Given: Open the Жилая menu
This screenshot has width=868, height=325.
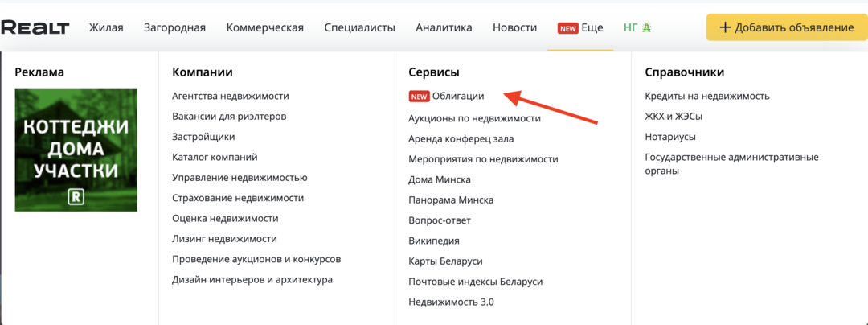Looking at the screenshot, I should [106, 27].
